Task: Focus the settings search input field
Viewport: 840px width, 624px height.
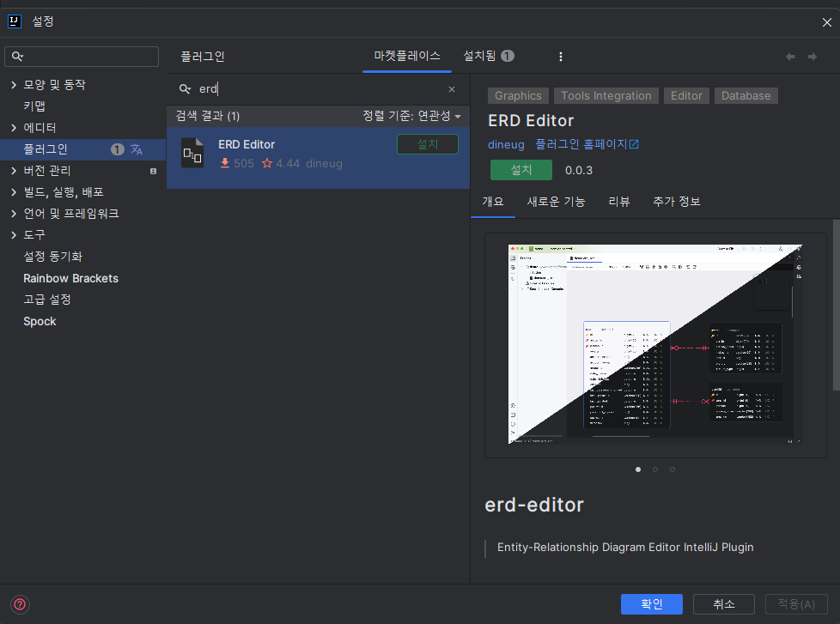Action: pyautogui.click(x=82, y=56)
